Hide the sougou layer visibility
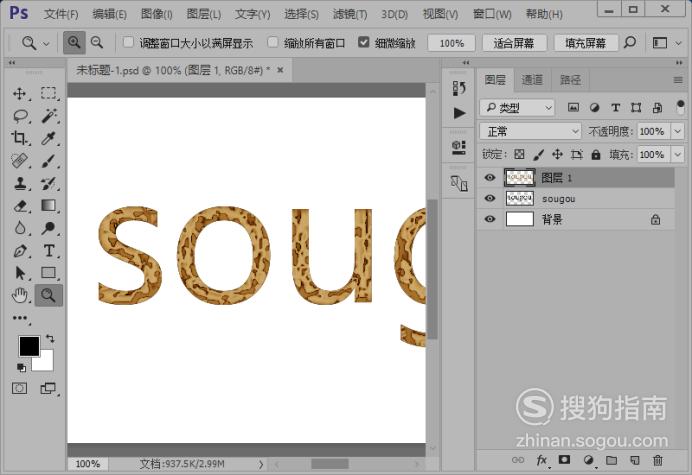The height and width of the screenshot is (475, 692). point(490,198)
